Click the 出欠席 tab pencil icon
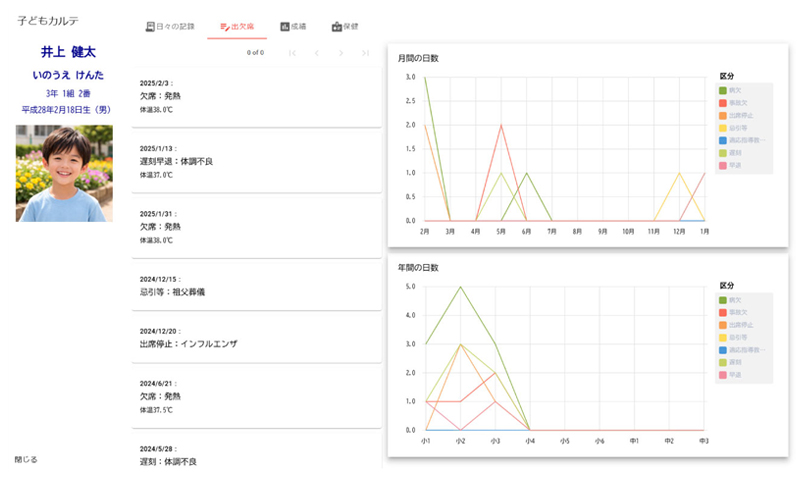Screen dimensions: 800x480 pyautogui.click(x=225, y=26)
